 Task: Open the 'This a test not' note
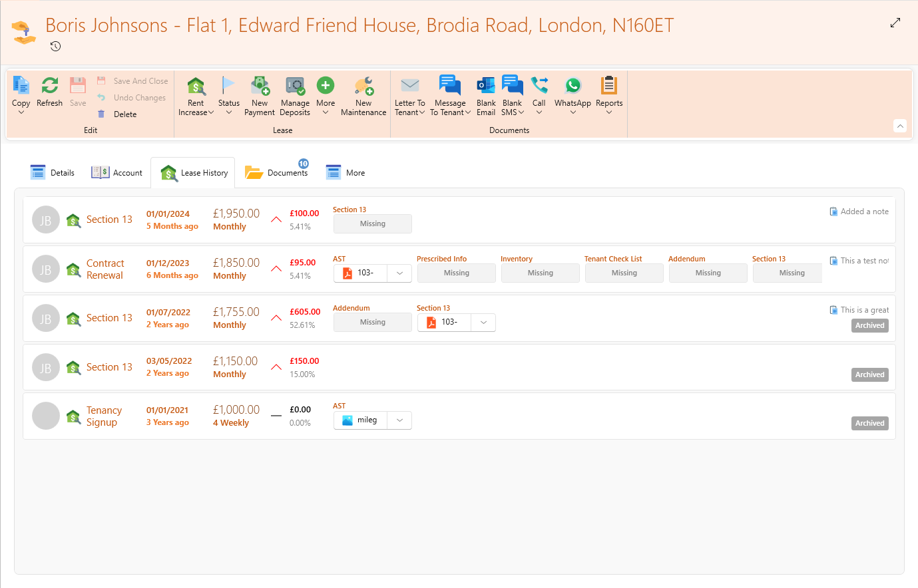pos(859,261)
